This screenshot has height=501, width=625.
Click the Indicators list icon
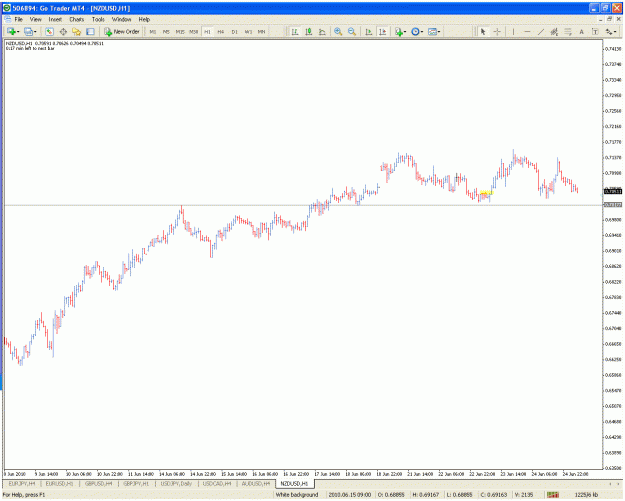(399, 31)
